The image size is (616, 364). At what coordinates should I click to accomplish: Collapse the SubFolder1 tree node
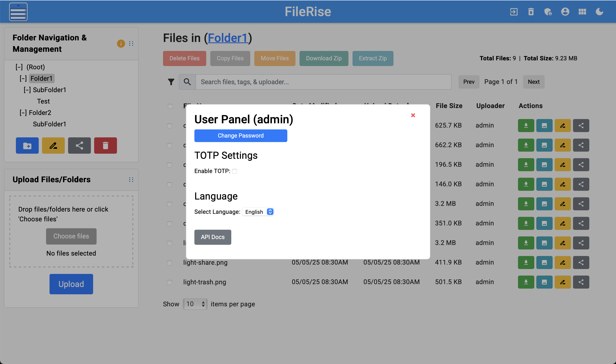click(x=27, y=90)
